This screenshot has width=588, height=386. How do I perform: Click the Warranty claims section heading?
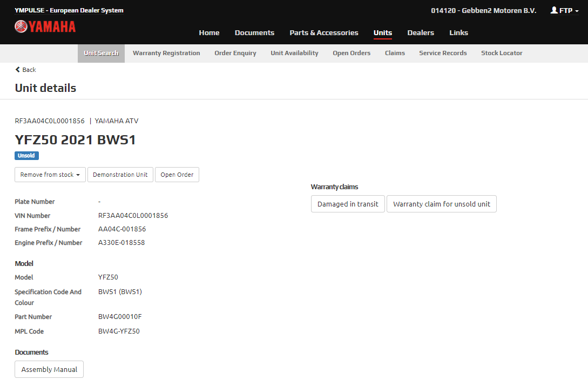[x=335, y=187]
